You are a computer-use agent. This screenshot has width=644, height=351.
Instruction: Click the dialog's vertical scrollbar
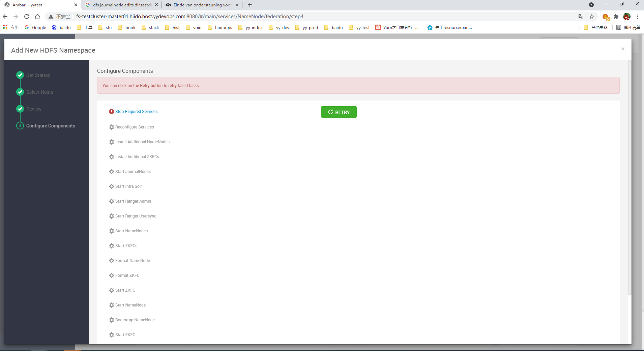click(x=629, y=178)
